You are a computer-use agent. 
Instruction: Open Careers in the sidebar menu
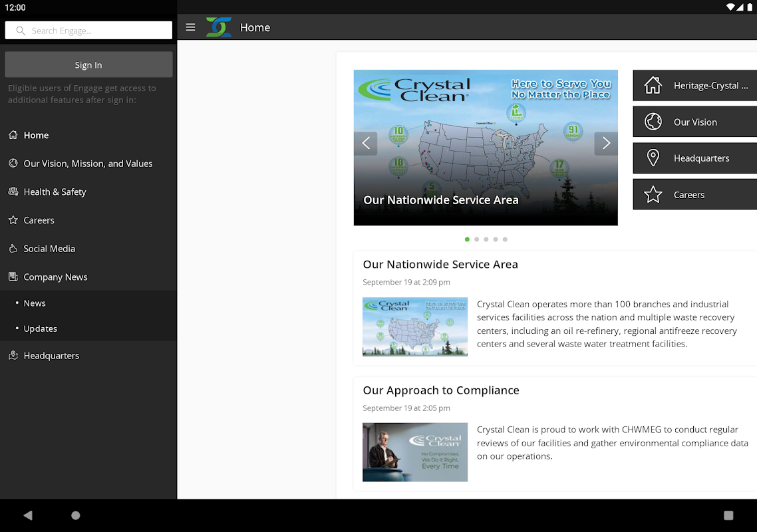[x=88, y=220]
